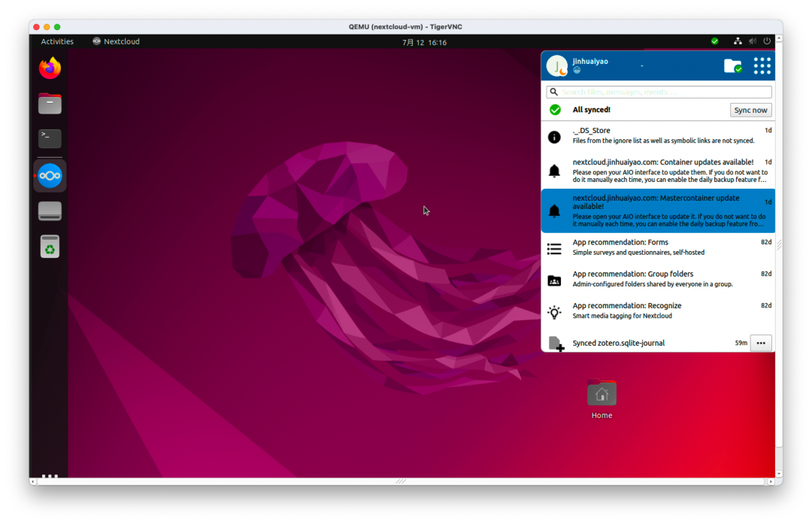Image resolution: width=812 pixels, height=524 pixels.
Task: Click the bell icon for Container updates
Action: coord(554,171)
